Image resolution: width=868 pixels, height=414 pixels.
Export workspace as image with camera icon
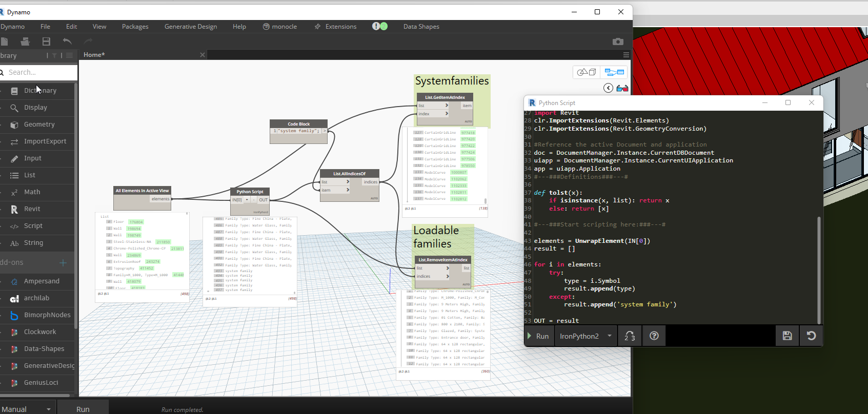click(618, 42)
